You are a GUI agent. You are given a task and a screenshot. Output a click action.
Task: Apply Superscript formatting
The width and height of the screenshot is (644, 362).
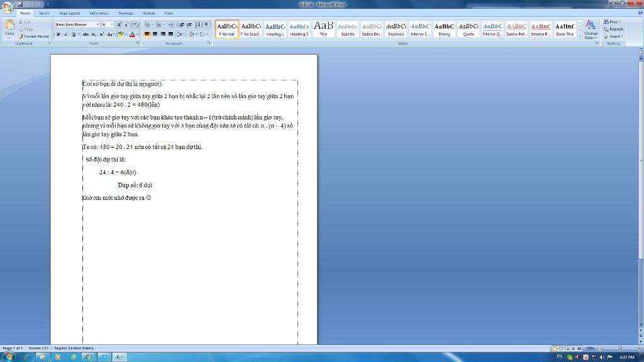point(101,35)
